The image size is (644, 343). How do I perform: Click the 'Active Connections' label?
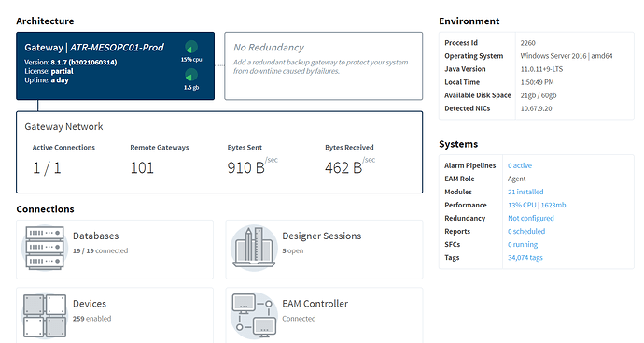coord(63,148)
